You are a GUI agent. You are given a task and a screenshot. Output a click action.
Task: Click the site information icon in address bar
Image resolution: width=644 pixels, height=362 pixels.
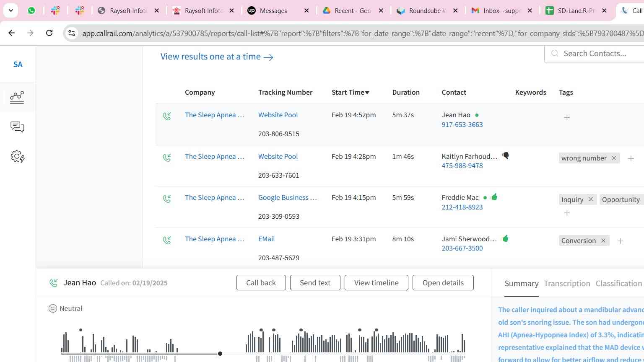click(x=72, y=33)
